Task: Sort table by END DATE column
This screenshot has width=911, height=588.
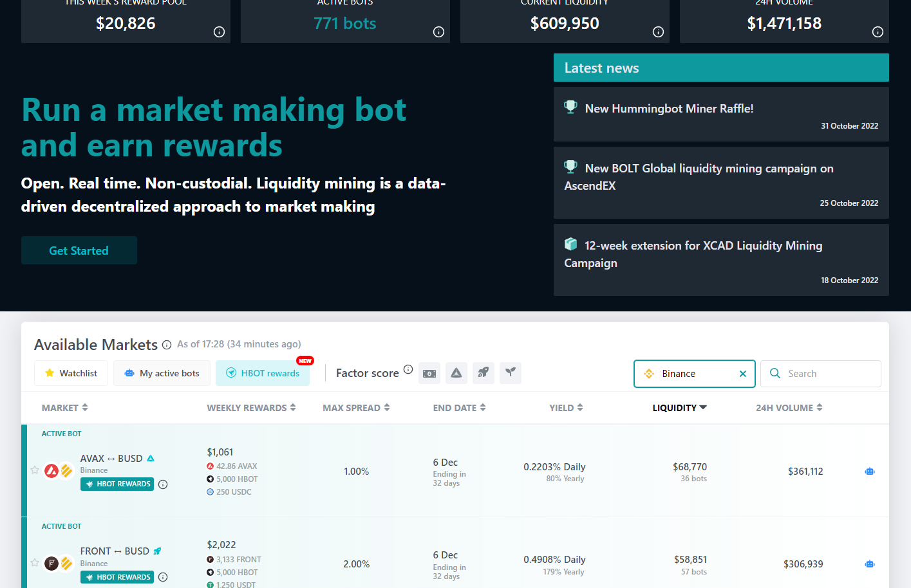Action: [x=459, y=408]
